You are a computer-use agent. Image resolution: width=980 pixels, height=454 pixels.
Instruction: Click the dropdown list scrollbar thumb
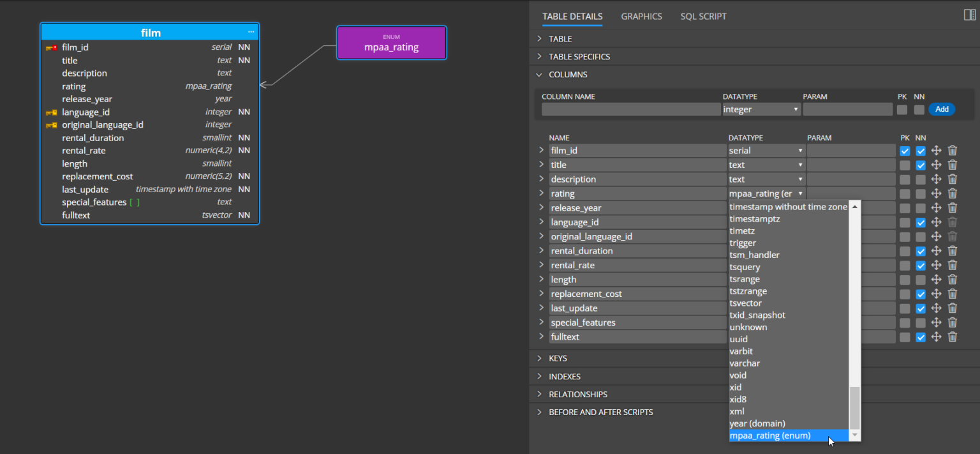(855, 407)
